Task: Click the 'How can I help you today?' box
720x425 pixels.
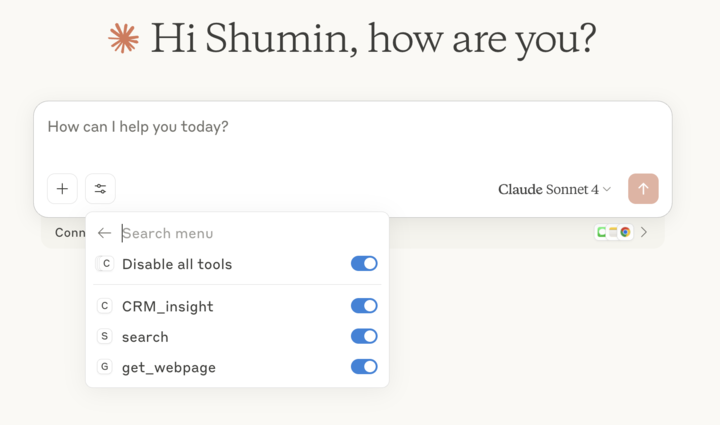Action: point(300,127)
